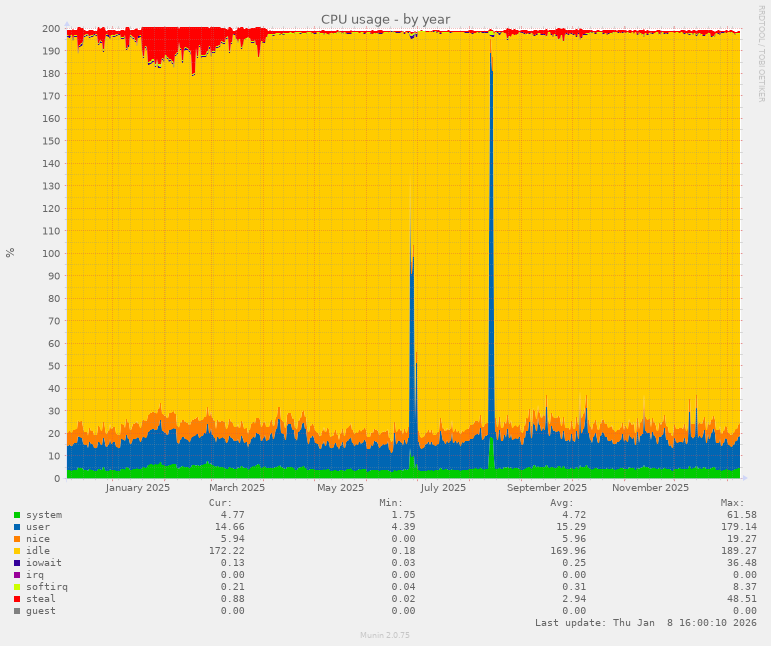Click the blue user legend swatch
Image resolution: width=771 pixels, height=646 pixels.
(x=17, y=527)
